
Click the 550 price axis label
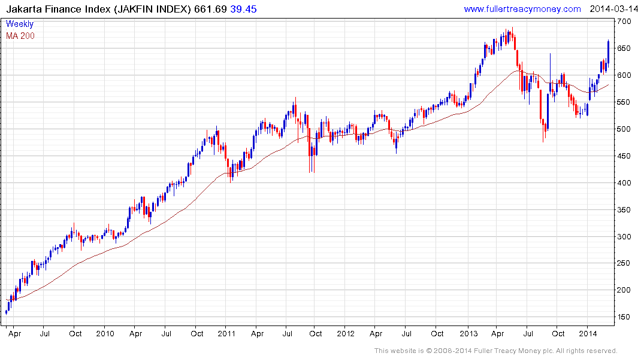[x=624, y=102]
